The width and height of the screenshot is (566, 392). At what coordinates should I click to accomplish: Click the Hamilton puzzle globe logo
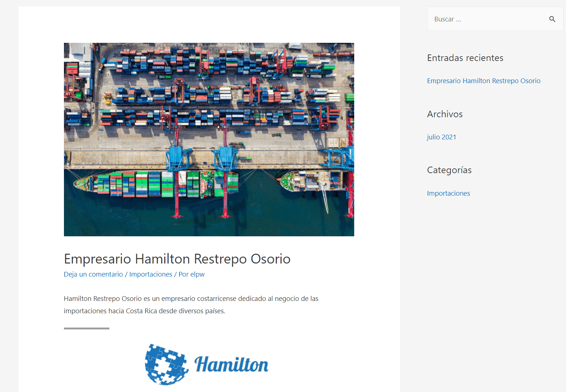click(x=166, y=364)
